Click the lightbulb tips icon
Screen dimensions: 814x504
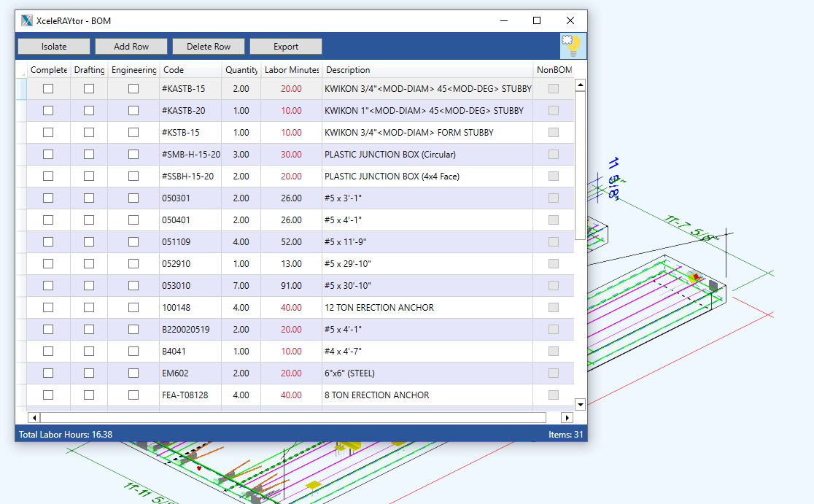[573, 46]
